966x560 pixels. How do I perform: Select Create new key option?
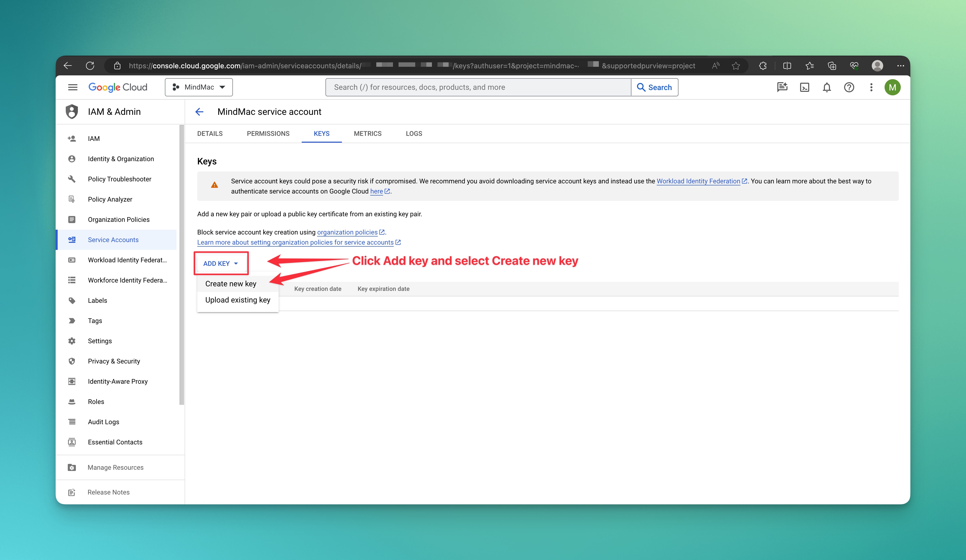coord(231,284)
